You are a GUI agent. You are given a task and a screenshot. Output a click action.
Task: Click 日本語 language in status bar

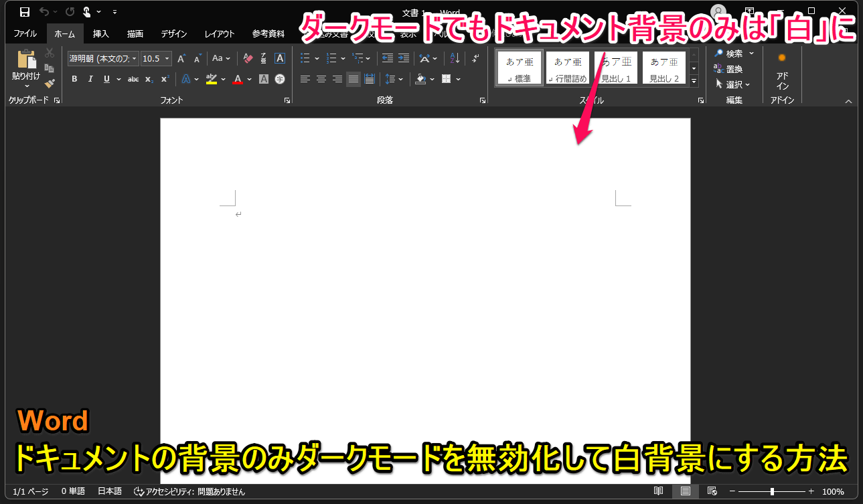pyautogui.click(x=110, y=491)
